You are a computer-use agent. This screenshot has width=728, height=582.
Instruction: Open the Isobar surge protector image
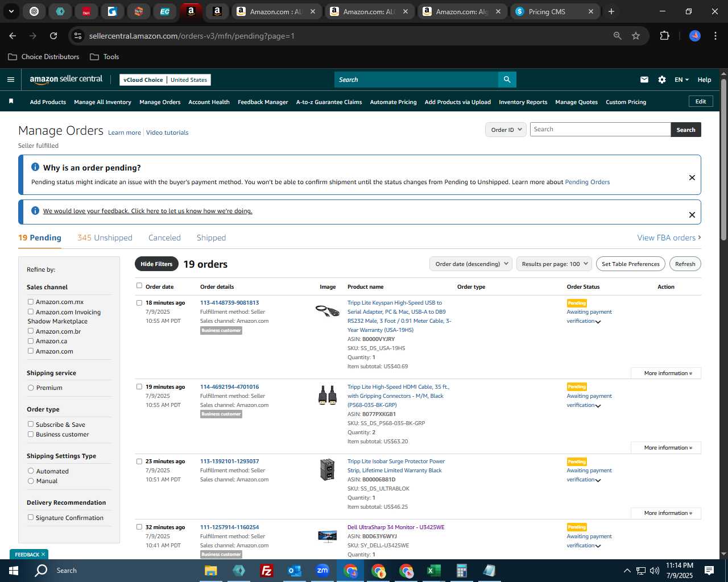(328, 470)
